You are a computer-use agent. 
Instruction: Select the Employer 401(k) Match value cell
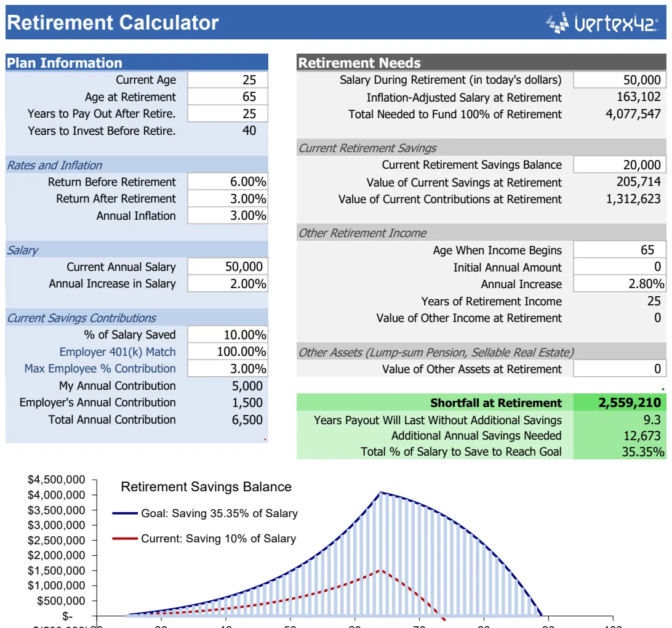tap(228, 352)
